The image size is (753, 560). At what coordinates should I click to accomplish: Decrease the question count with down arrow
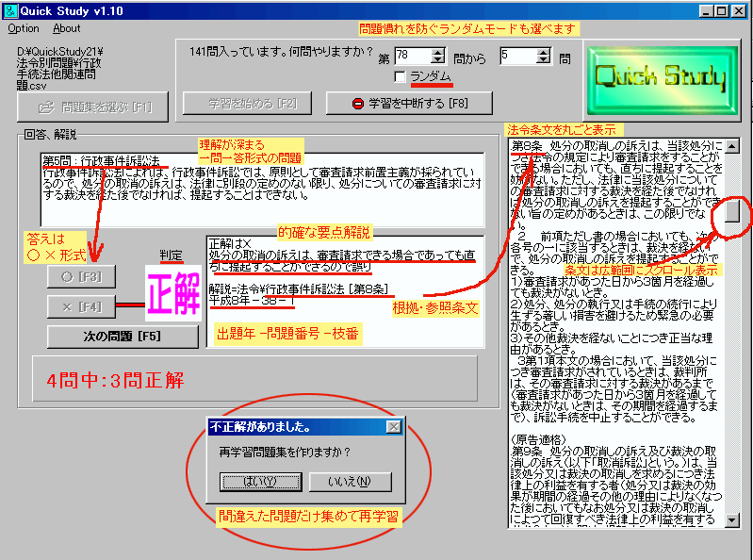coord(543,60)
